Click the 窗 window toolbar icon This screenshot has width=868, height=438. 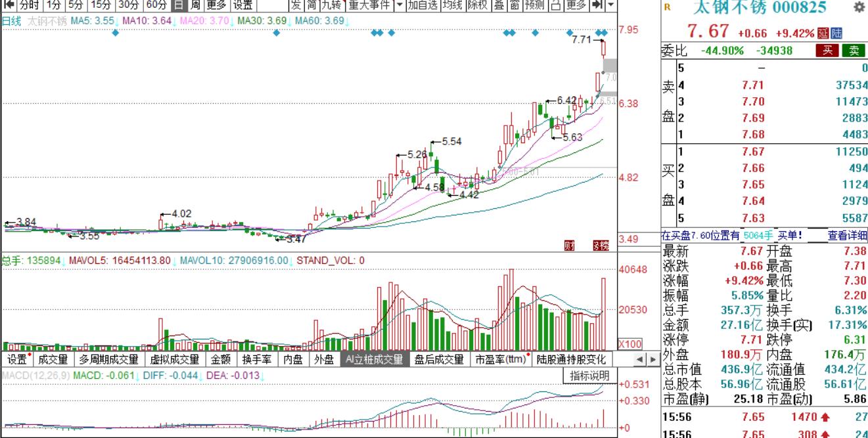point(514,5)
